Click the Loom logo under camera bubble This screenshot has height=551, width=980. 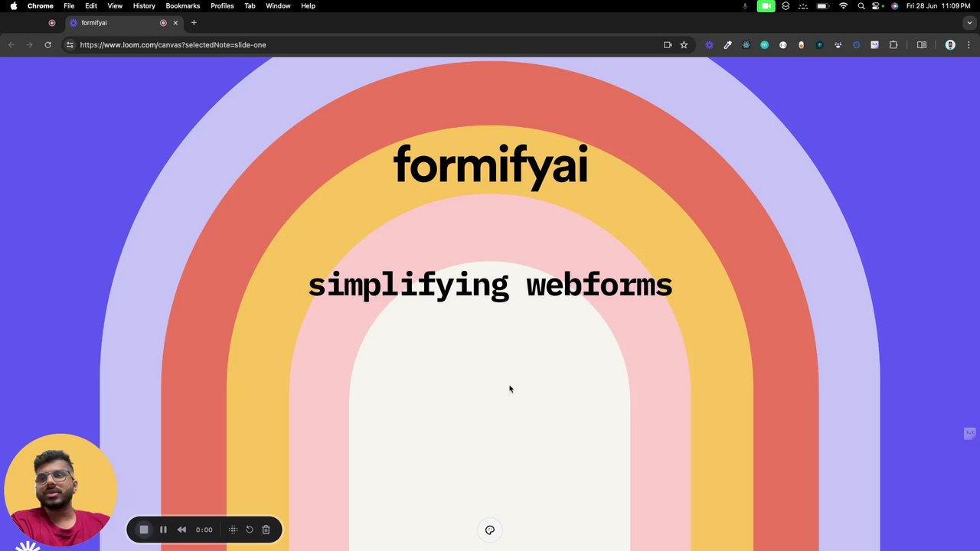coord(28,546)
